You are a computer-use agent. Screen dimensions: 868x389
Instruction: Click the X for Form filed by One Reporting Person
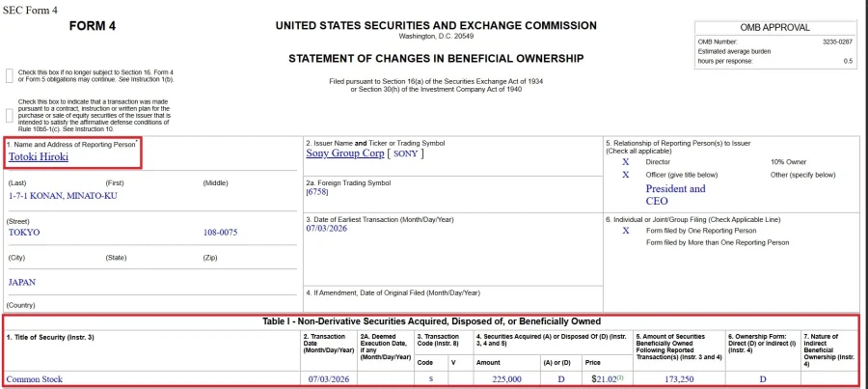[626, 231]
